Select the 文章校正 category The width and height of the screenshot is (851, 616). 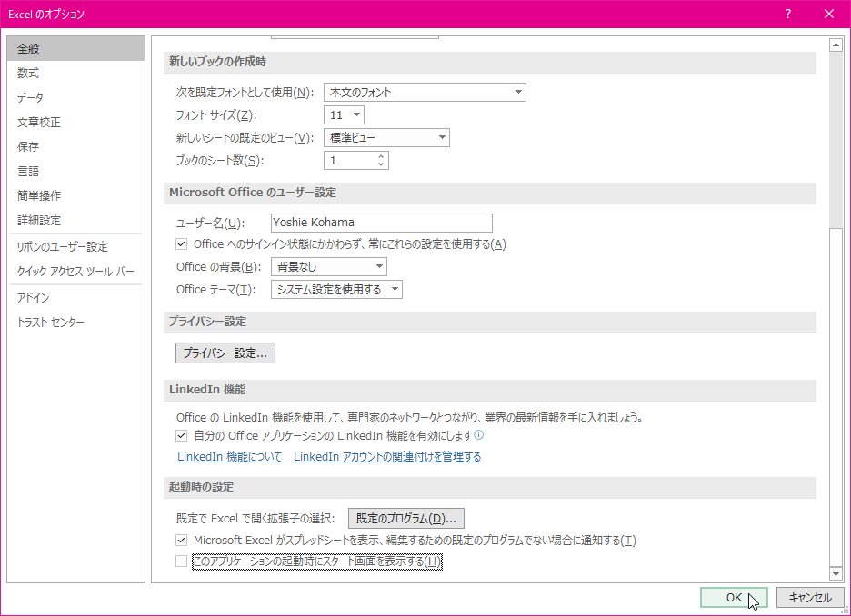(x=76, y=122)
